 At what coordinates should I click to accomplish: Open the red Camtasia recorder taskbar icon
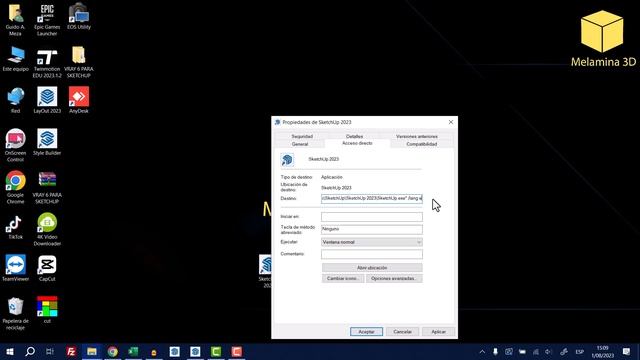(x=237, y=351)
